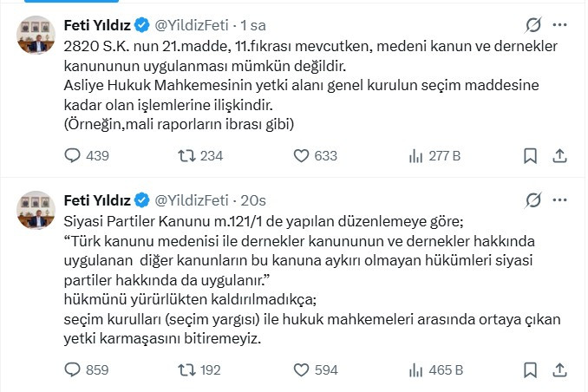
Task: Like the first tweet with 633 likes
Action: pyautogui.click(x=316, y=156)
